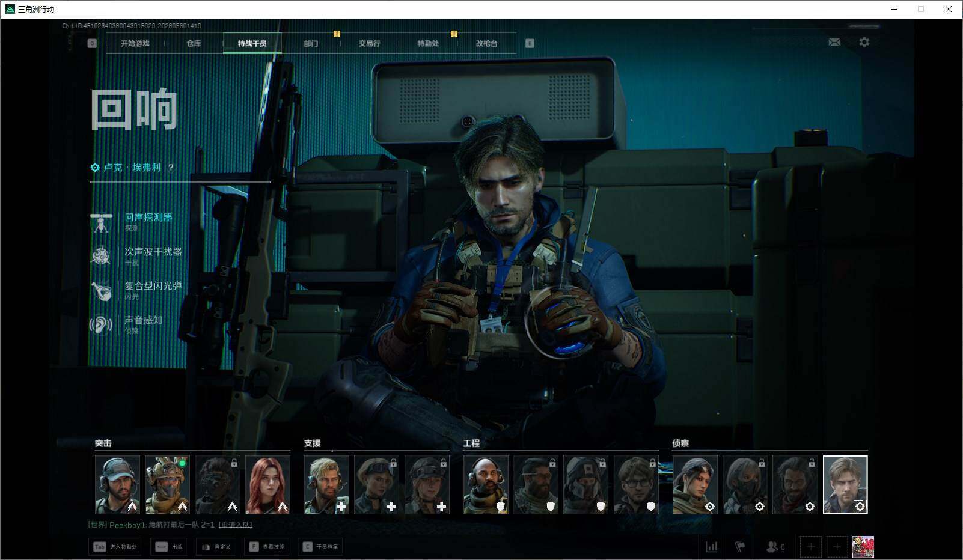Select locked bearded recon operator
963x560 pixels.
795,485
